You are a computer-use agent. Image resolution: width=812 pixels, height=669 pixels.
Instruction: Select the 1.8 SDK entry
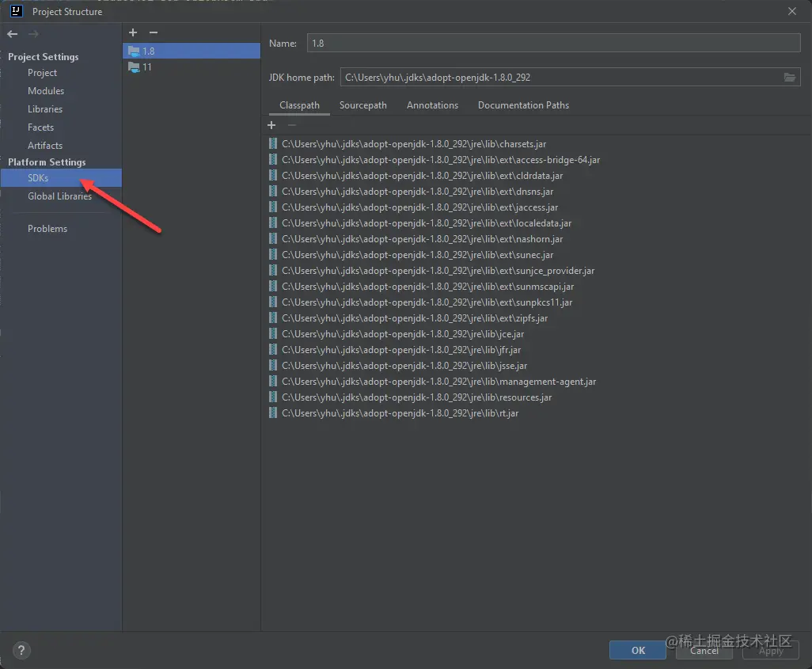tap(192, 51)
